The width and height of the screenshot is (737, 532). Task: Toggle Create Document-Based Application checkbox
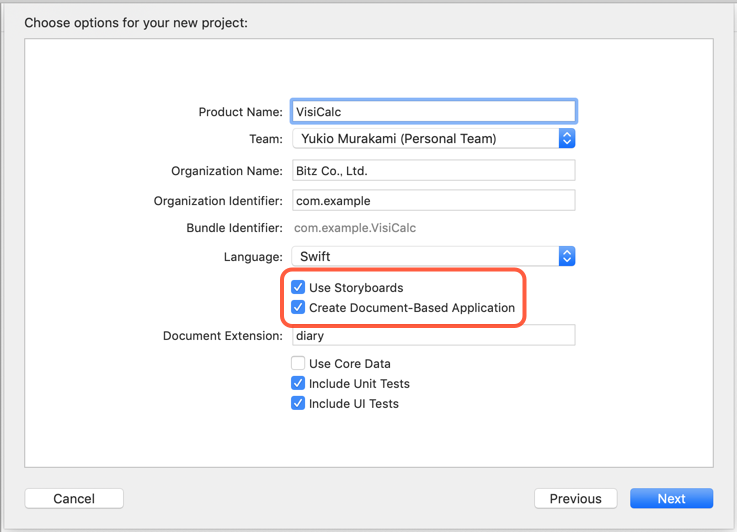(x=298, y=307)
